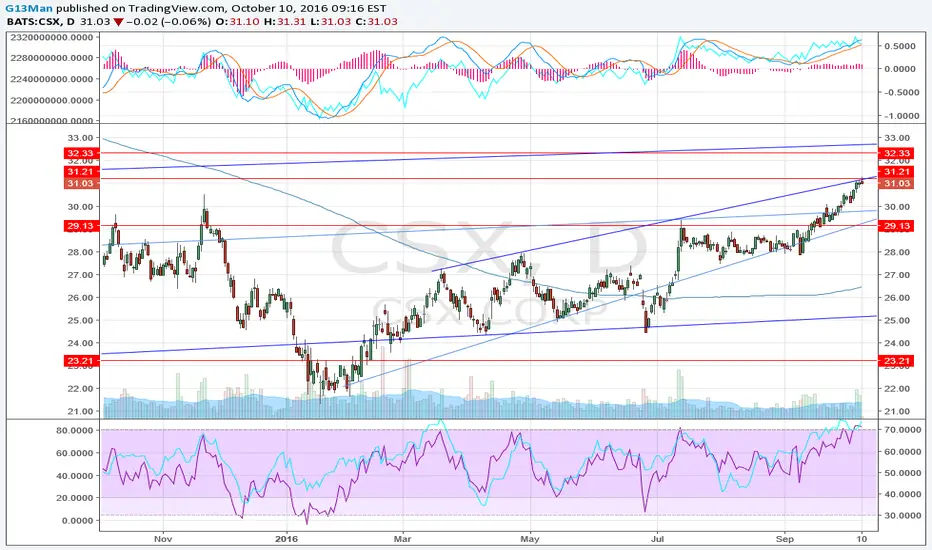The height and width of the screenshot is (550, 932).
Task: Click the 2200000000.0000 MACD axis label
Action: (x=52, y=100)
